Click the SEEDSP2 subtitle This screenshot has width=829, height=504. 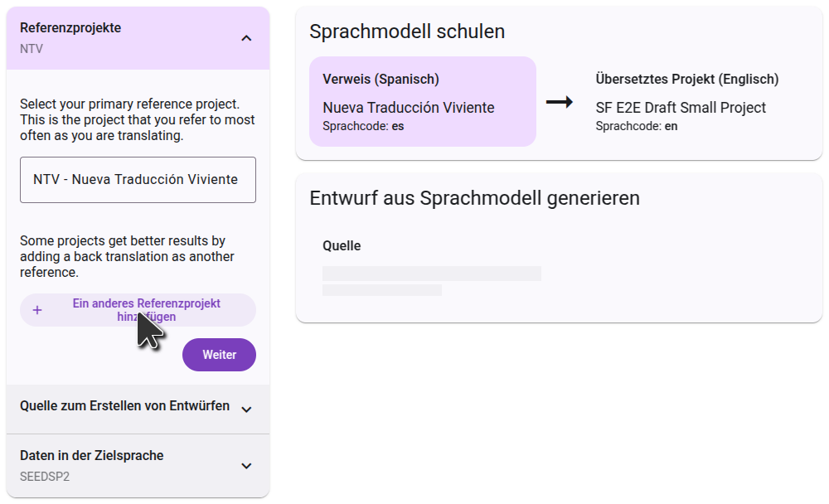click(x=43, y=477)
